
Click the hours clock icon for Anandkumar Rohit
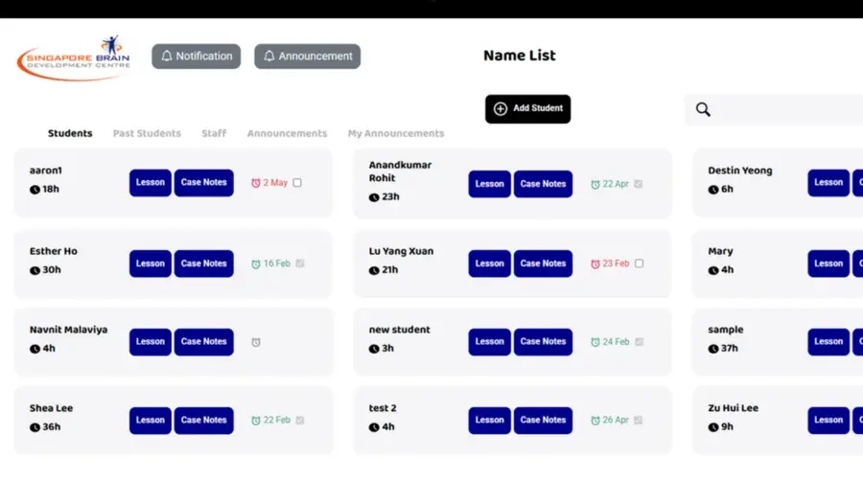(374, 197)
